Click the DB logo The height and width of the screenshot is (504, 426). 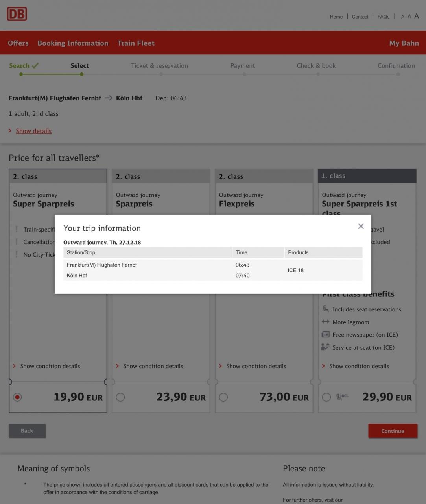pos(17,14)
